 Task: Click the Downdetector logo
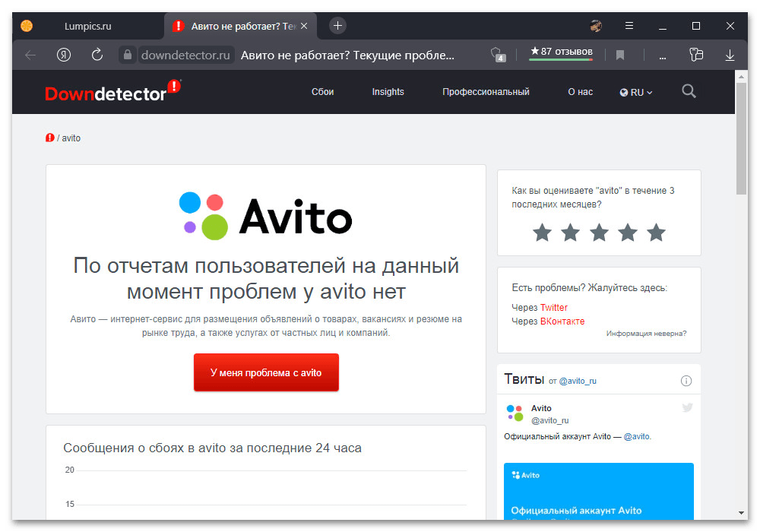pos(113,91)
